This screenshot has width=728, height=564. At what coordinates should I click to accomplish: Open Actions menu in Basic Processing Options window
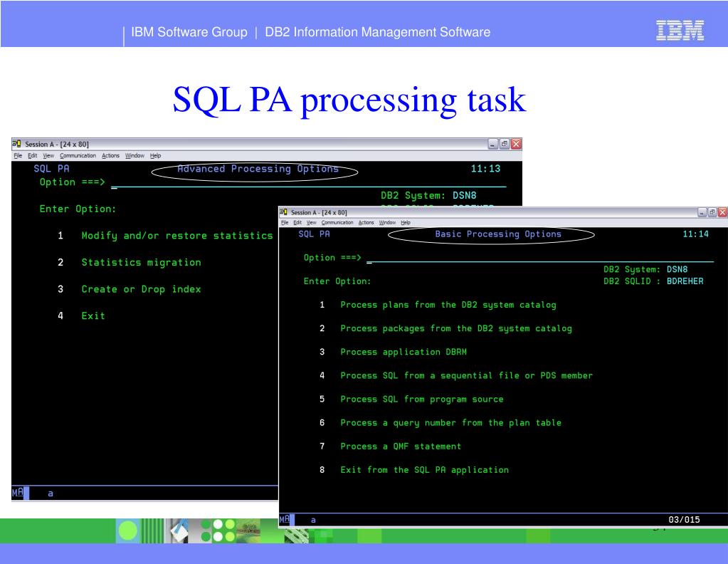click(366, 222)
